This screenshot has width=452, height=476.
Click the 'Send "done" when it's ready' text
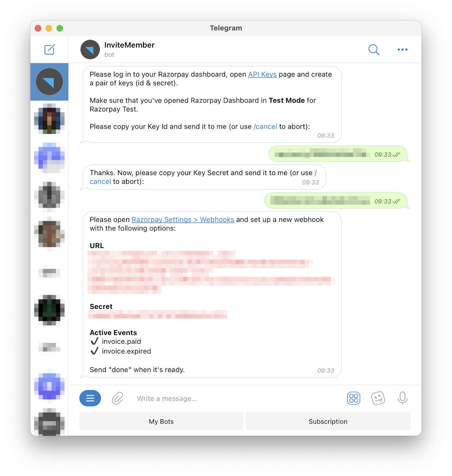pyautogui.click(x=137, y=370)
